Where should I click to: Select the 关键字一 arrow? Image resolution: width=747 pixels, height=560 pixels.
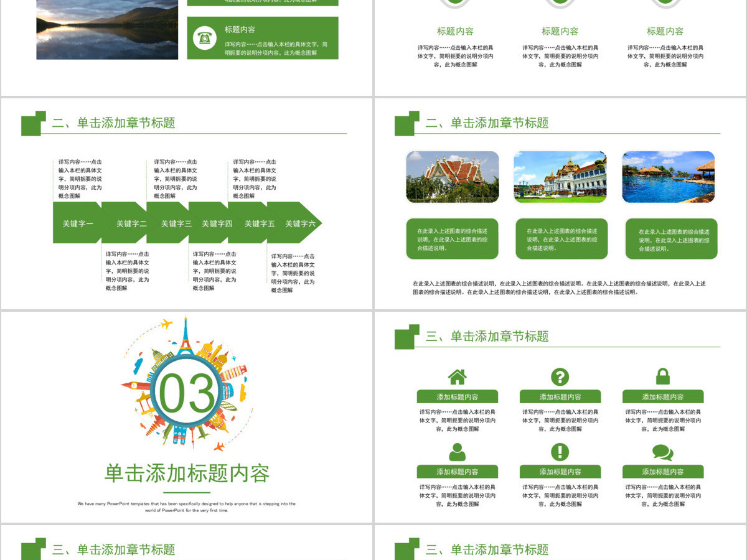77,223
